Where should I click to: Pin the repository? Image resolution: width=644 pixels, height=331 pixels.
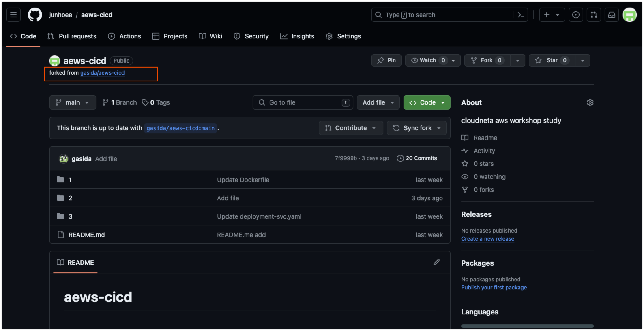click(386, 60)
